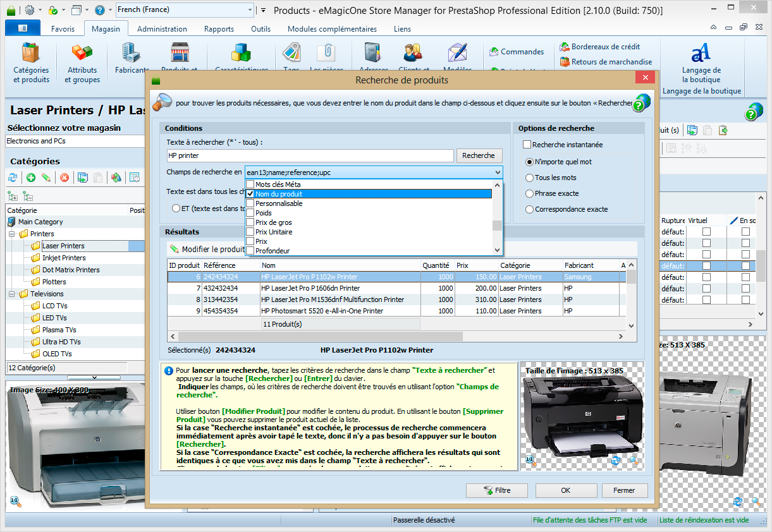The width and height of the screenshot is (772, 532).
Task: Open Champs de recherche dropdown arrow
Action: 498,172
